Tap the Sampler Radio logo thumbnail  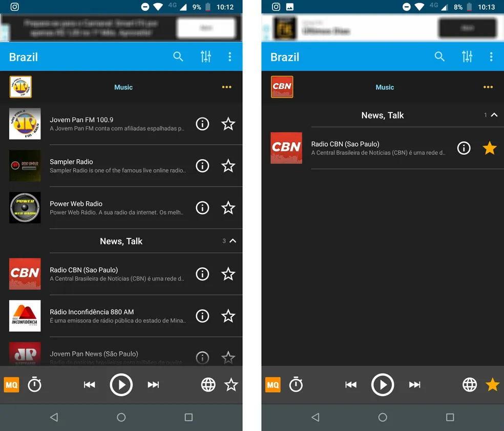pyautogui.click(x=25, y=166)
